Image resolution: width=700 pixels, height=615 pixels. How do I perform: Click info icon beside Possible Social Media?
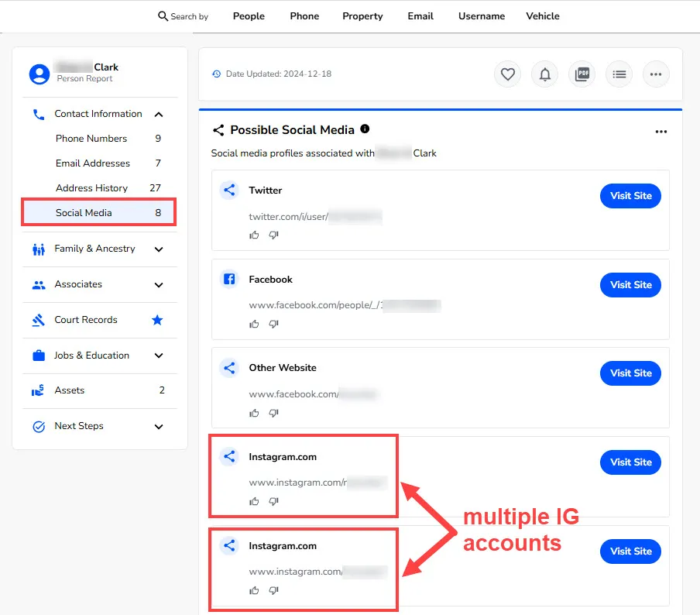[x=365, y=129]
